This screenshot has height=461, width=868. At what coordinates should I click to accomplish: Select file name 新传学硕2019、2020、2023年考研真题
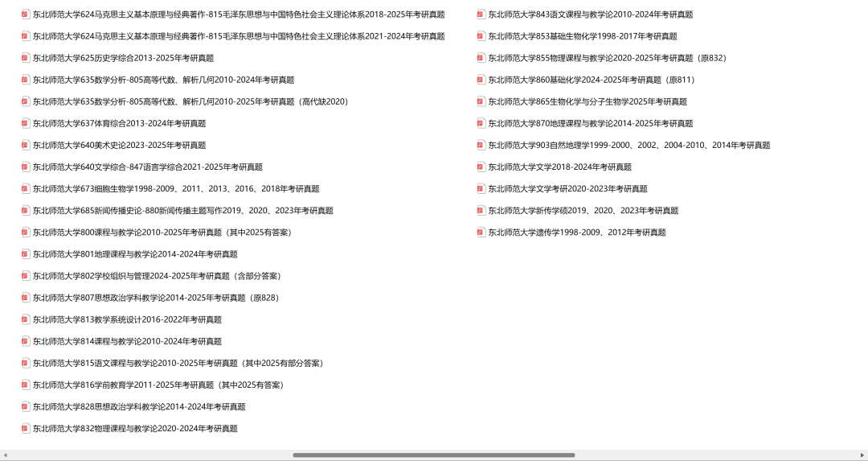[x=583, y=211]
